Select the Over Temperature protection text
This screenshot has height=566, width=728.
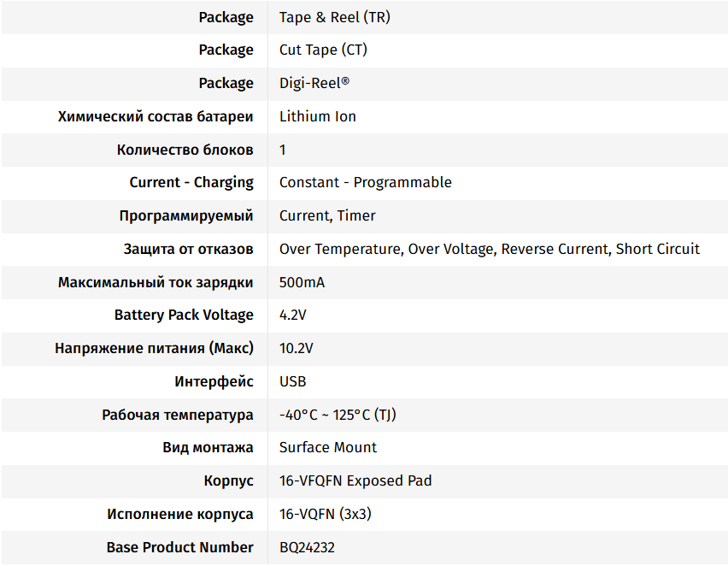tap(340, 249)
